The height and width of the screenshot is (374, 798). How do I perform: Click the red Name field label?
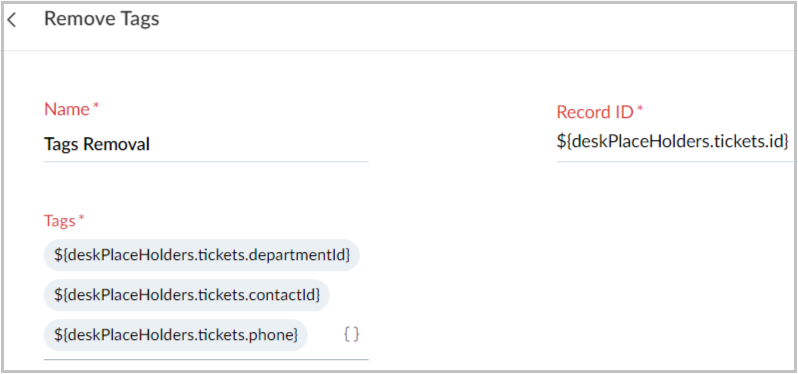[67, 109]
